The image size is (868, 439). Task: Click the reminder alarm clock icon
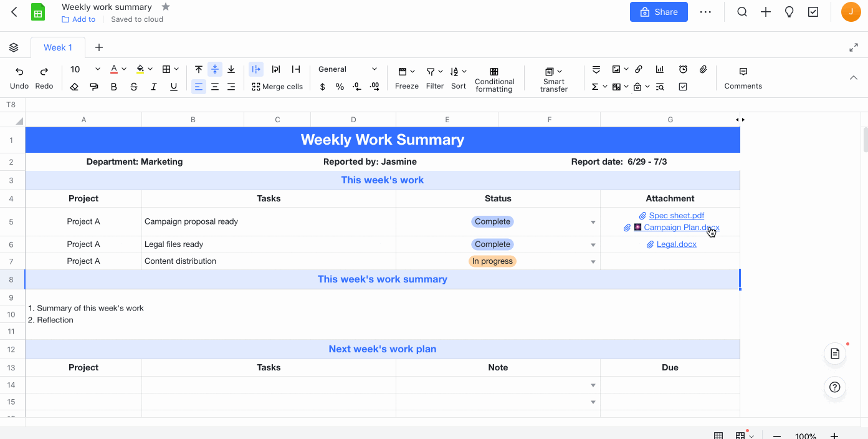[x=683, y=69]
